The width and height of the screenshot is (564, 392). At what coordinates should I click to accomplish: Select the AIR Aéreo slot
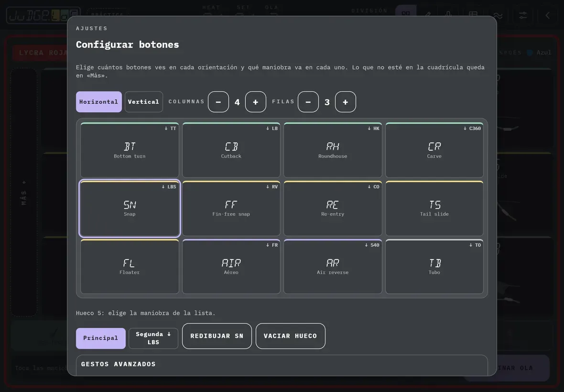(x=231, y=266)
